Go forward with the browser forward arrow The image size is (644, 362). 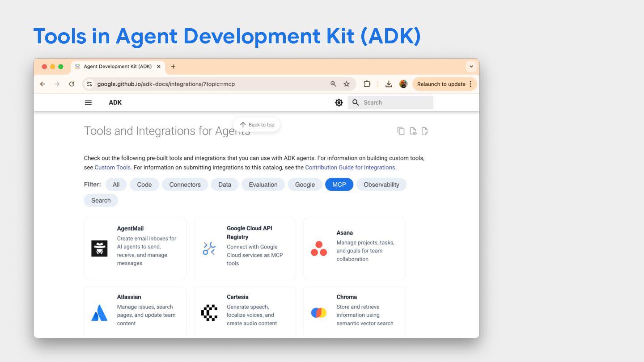[57, 84]
